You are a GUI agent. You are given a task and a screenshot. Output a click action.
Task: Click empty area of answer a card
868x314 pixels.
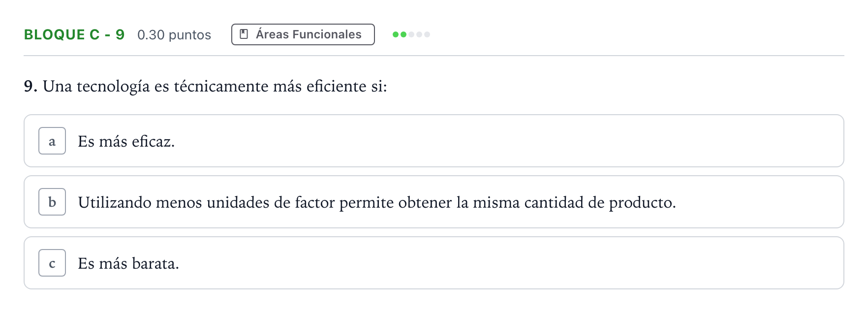tap(492, 141)
